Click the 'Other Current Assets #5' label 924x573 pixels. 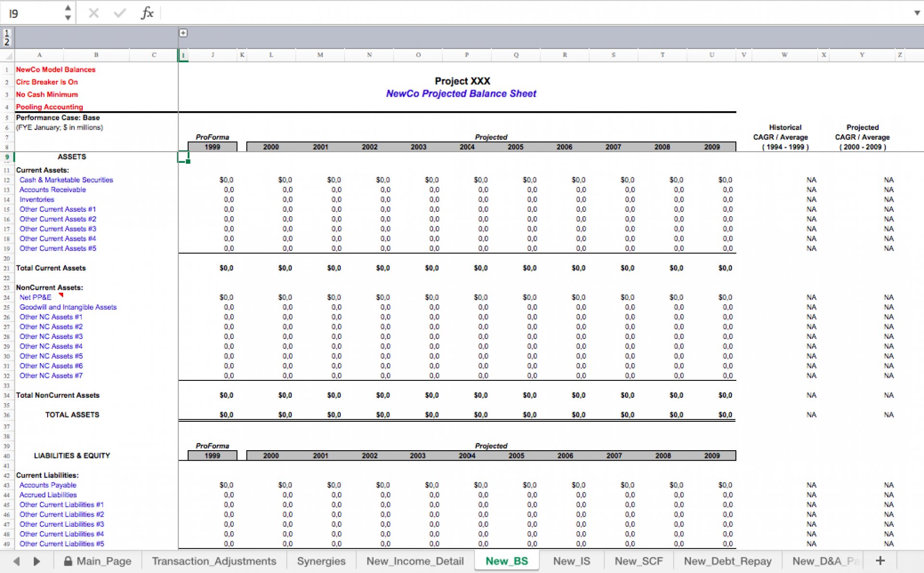click(58, 248)
